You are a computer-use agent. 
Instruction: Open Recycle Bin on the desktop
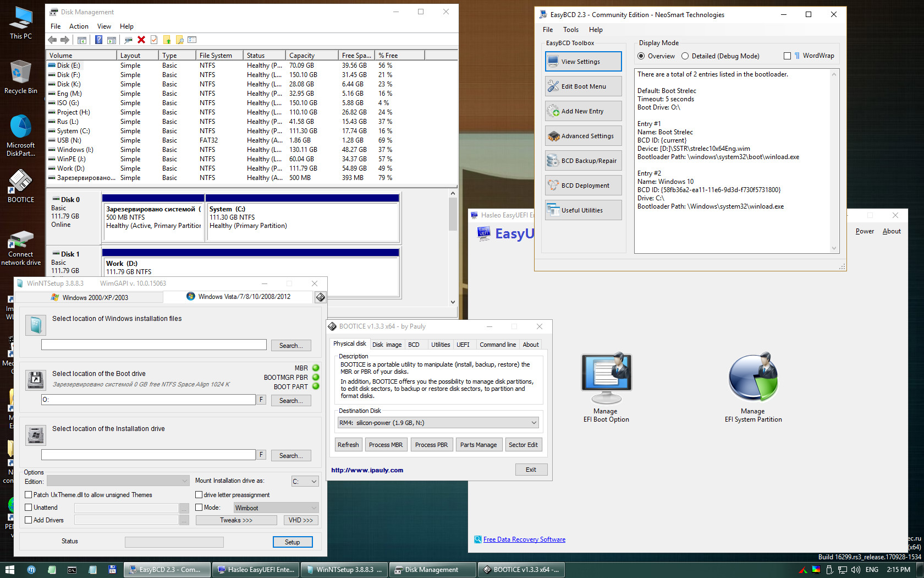[x=21, y=77]
